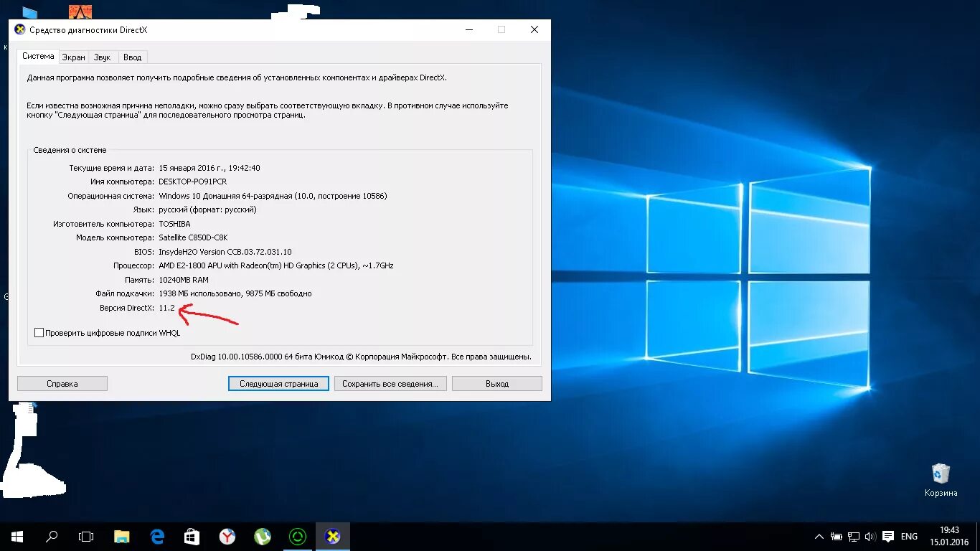Click the Windows 10 Домашняя OS value
This screenshot has width=980, height=551.
tap(273, 196)
